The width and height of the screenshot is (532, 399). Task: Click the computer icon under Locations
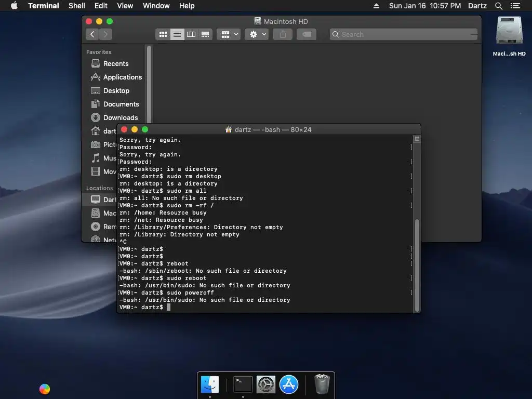point(96,199)
